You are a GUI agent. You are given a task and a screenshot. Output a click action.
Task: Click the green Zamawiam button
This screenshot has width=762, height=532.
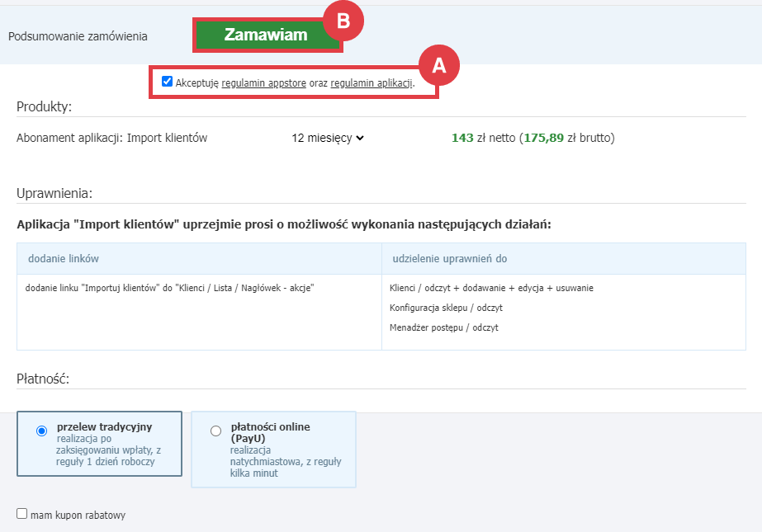(x=266, y=35)
